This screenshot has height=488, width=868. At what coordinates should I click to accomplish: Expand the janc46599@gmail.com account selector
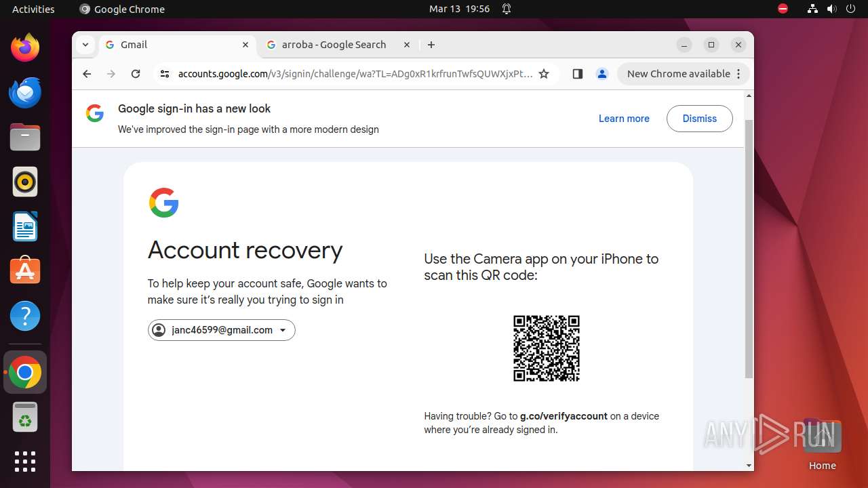pos(222,330)
